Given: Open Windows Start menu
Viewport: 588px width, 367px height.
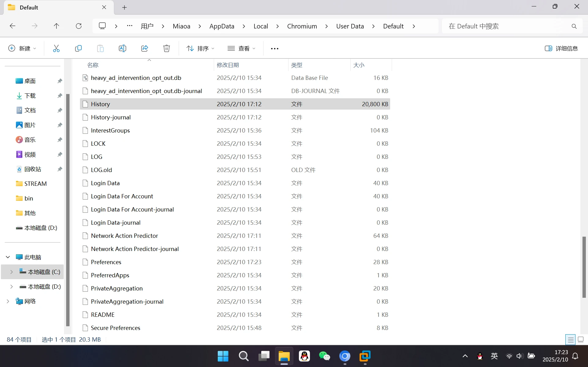Looking at the screenshot, I should point(223,356).
